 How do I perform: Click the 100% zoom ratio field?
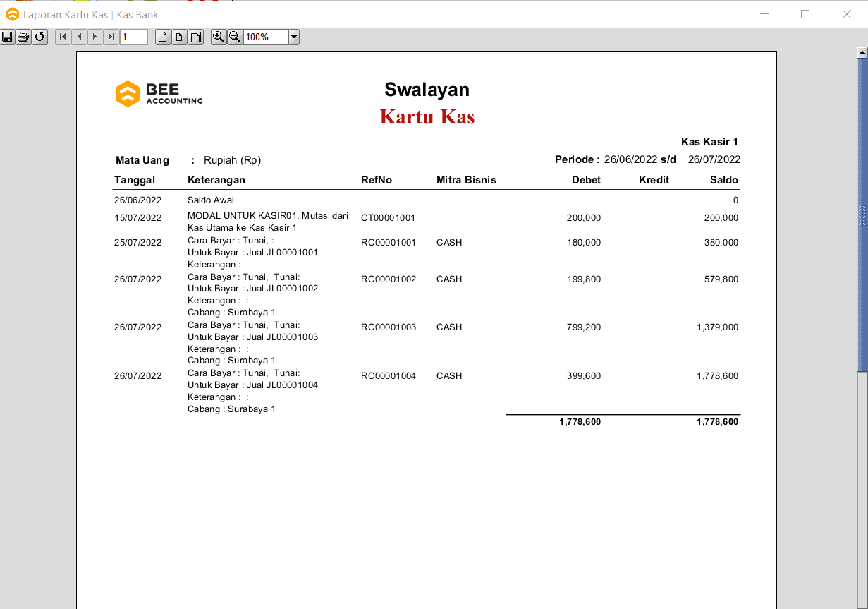tap(266, 37)
